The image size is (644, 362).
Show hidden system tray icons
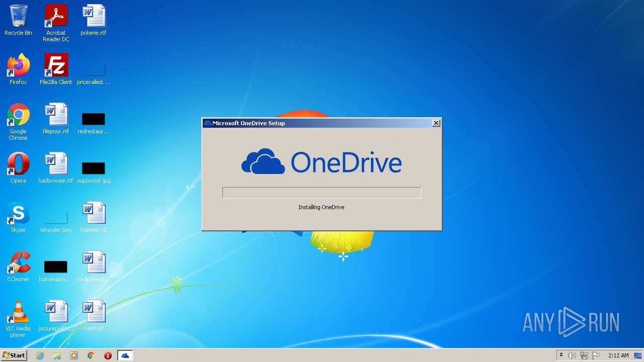561,355
